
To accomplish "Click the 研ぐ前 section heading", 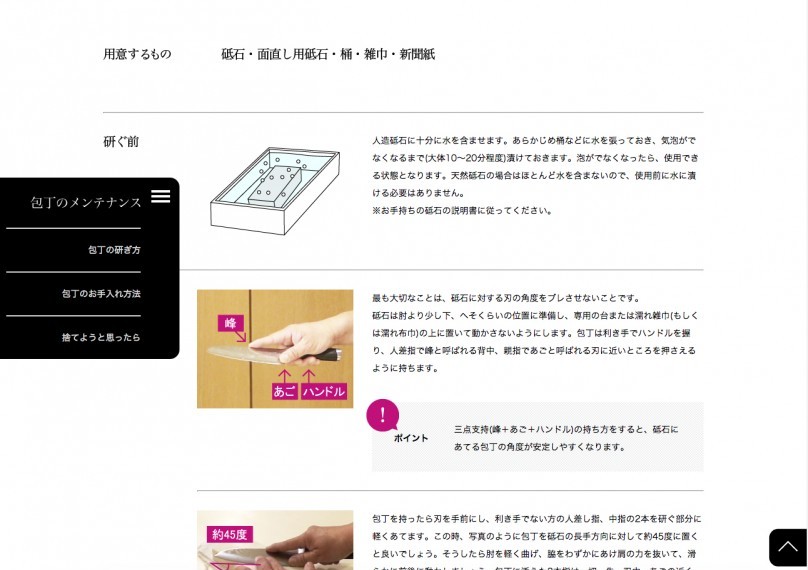I will [x=121, y=142].
